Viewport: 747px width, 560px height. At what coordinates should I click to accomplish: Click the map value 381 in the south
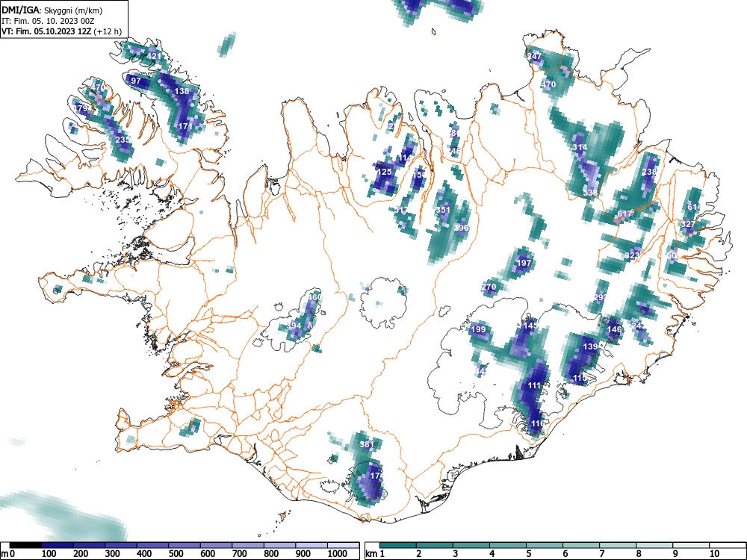tap(367, 445)
